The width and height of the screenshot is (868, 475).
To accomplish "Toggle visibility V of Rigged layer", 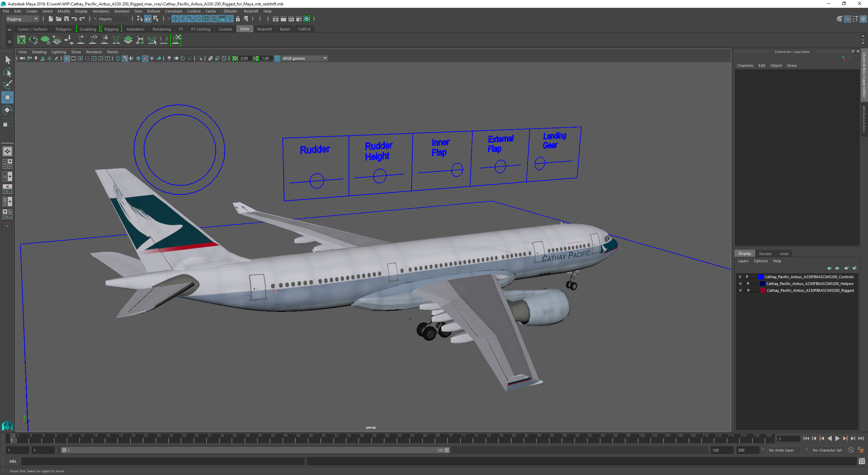I will pyautogui.click(x=740, y=290).
